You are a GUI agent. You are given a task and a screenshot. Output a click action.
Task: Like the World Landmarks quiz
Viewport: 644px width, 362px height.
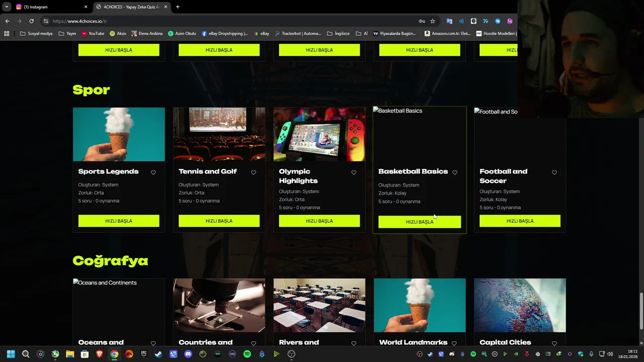pyautogui.click(x=454, y=344)
